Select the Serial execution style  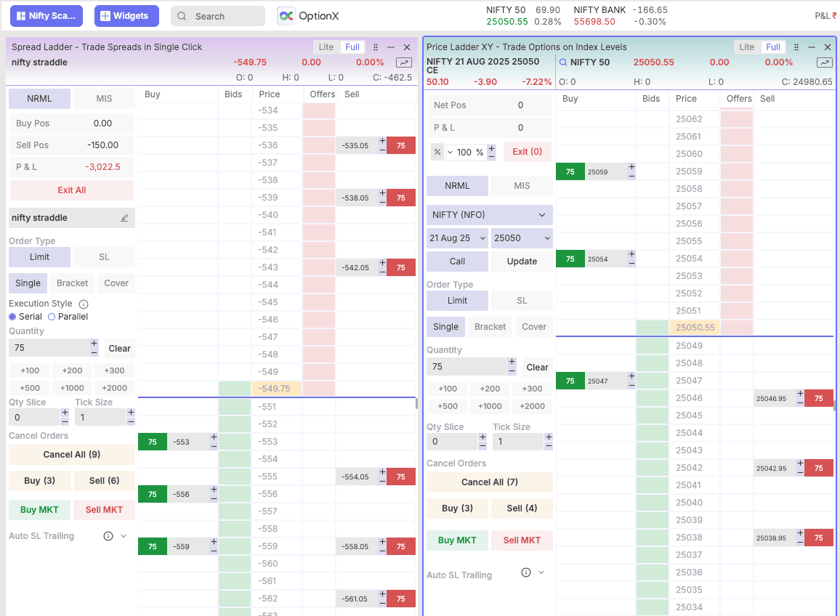[12, 317]
